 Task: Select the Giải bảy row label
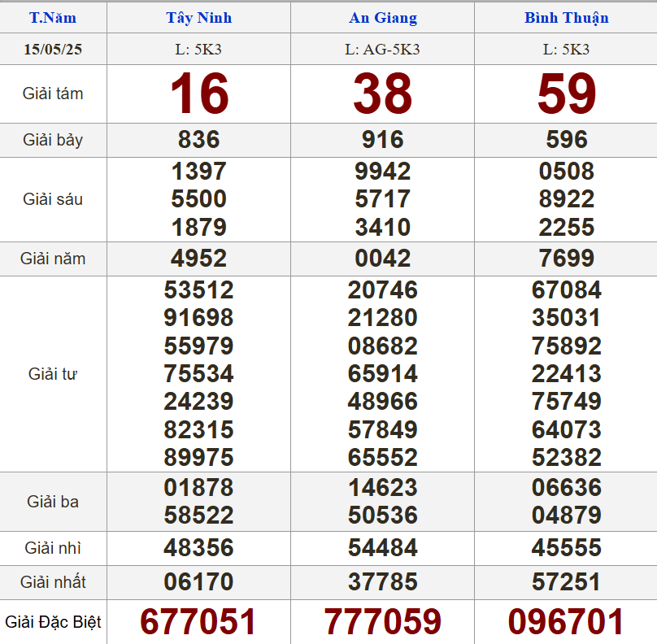click(x=53, y=140)
